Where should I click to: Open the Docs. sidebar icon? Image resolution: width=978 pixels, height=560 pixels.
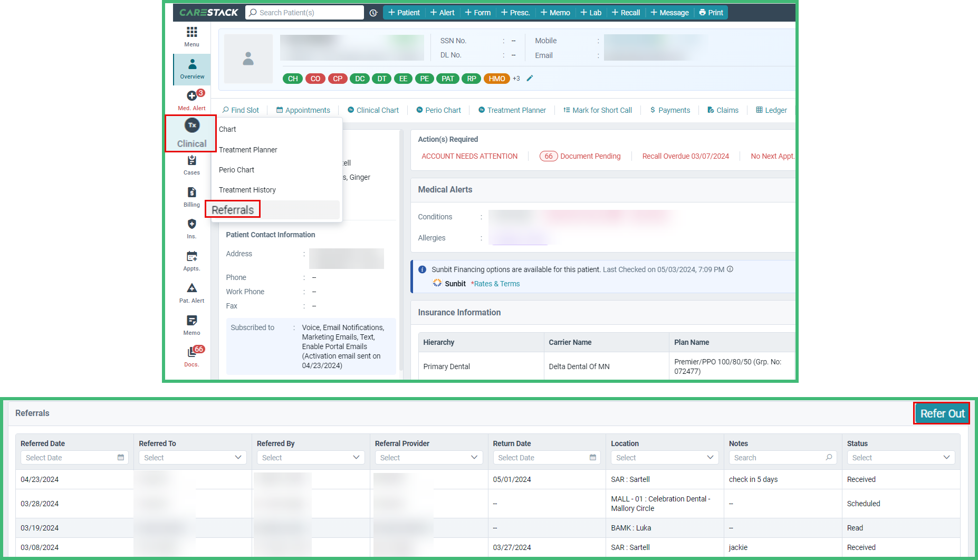191,353
